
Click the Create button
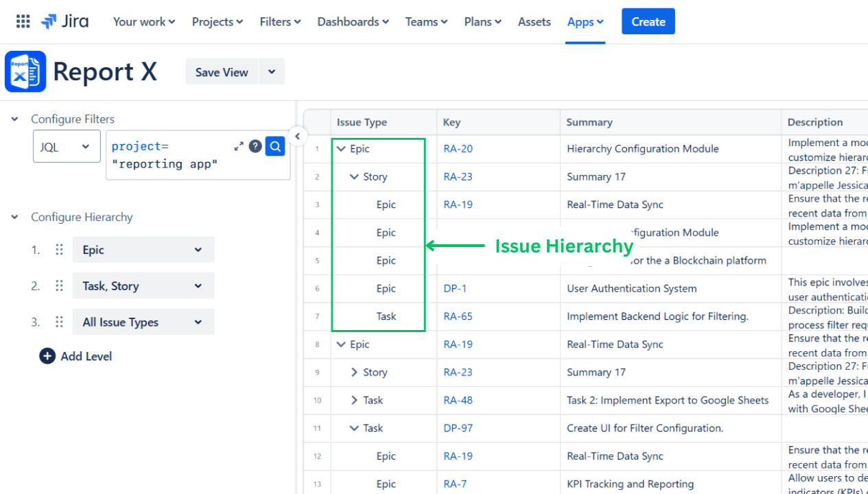pos(648,22)
